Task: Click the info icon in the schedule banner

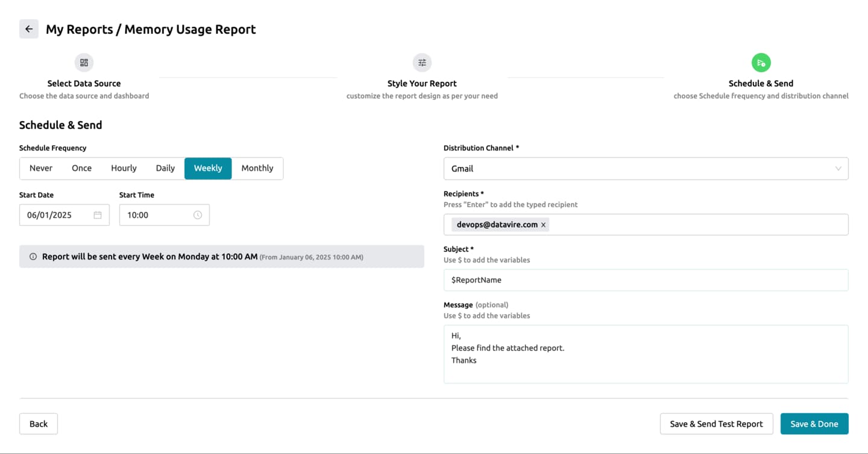Action: pos(33,256)
